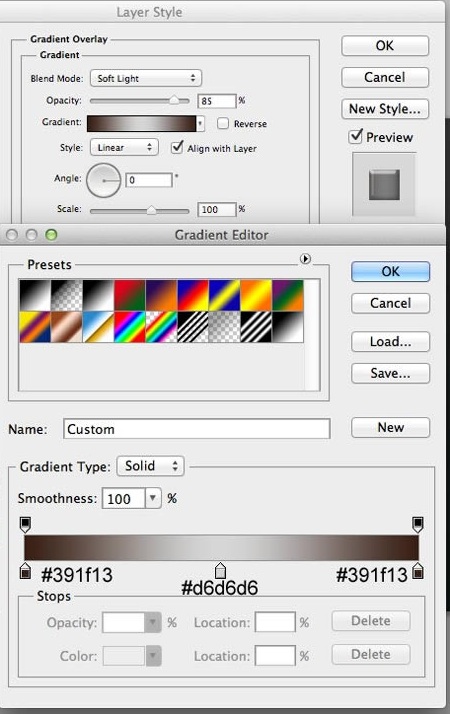Pick the blue, yellow, blue gradient preset

click(x=225, y=295)
